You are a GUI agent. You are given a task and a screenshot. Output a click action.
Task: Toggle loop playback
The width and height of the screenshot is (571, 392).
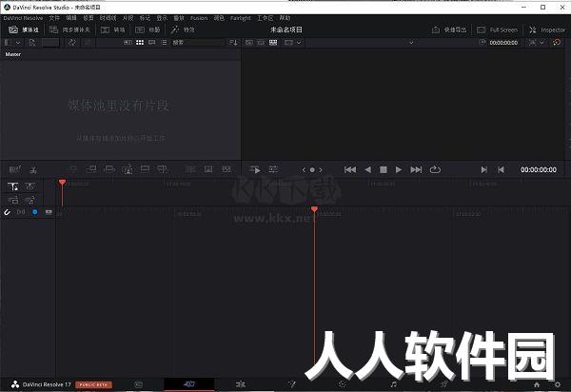click(x=435, y=169)
